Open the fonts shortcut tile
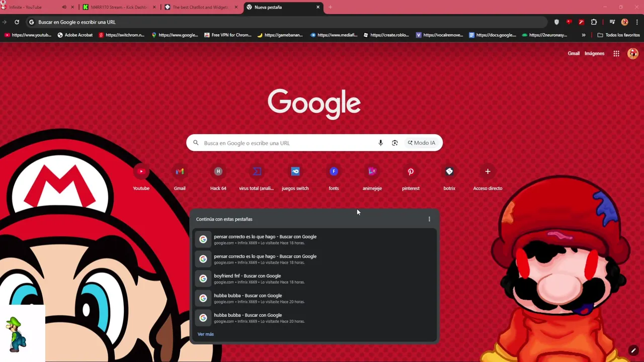Viewport: 644px width, 362px height. (x=334, y=178)
